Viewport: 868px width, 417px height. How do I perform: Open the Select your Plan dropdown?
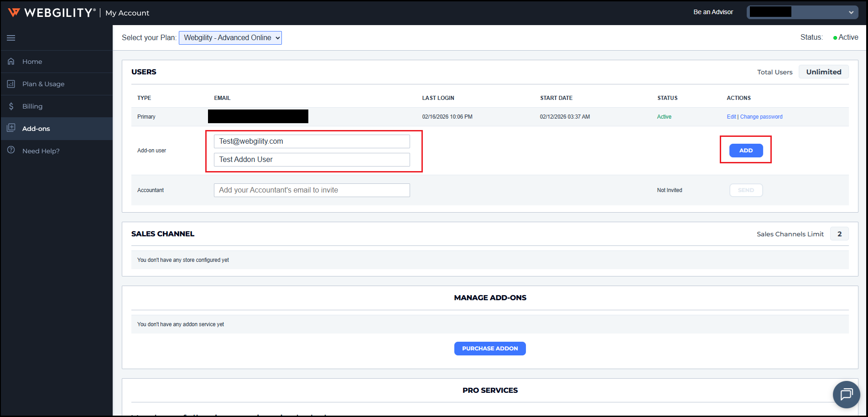pyautogui.click(x=230, y=38)
